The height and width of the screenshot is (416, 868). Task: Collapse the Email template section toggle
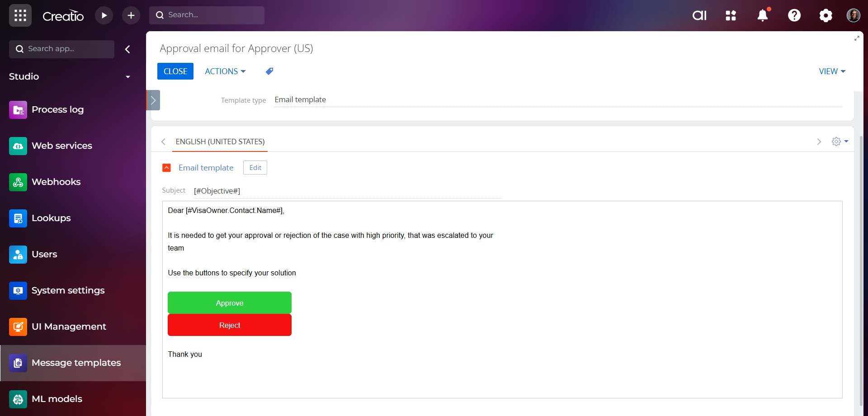click(166, 168)
